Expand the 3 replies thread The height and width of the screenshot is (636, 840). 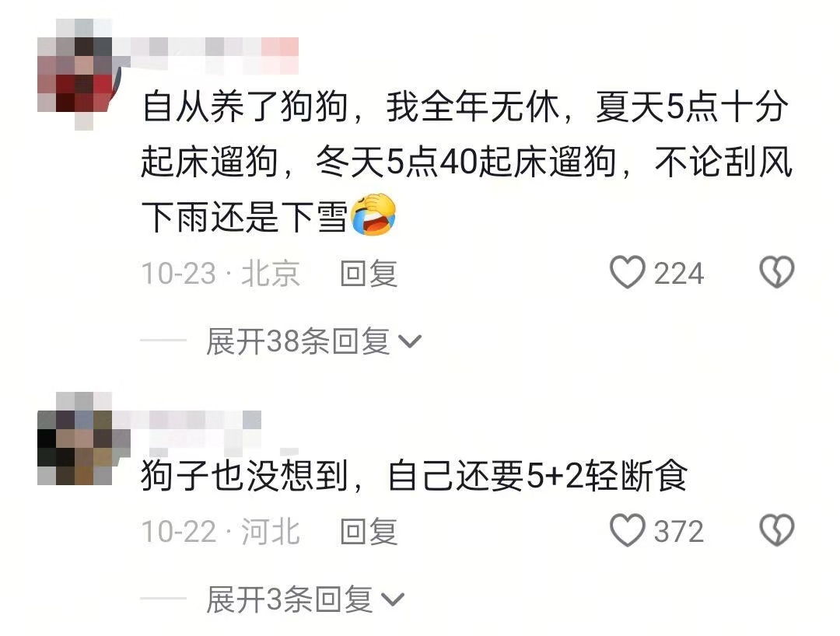pyautogui.click(x=306, y=599)
